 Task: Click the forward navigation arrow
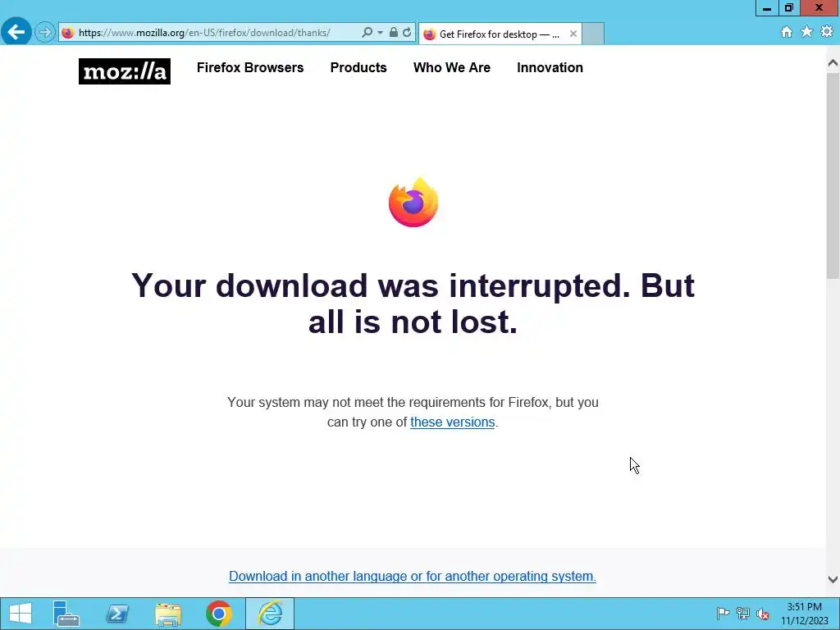(45, 33)
